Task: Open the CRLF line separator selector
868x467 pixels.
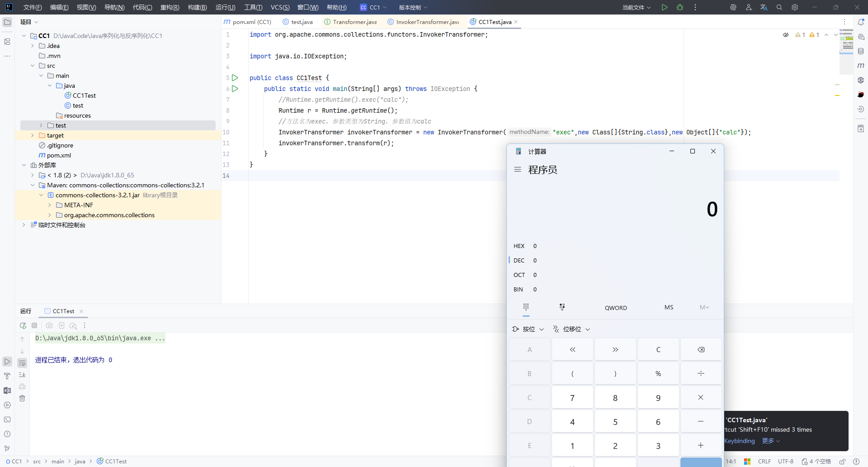Action: pos(764,462)
